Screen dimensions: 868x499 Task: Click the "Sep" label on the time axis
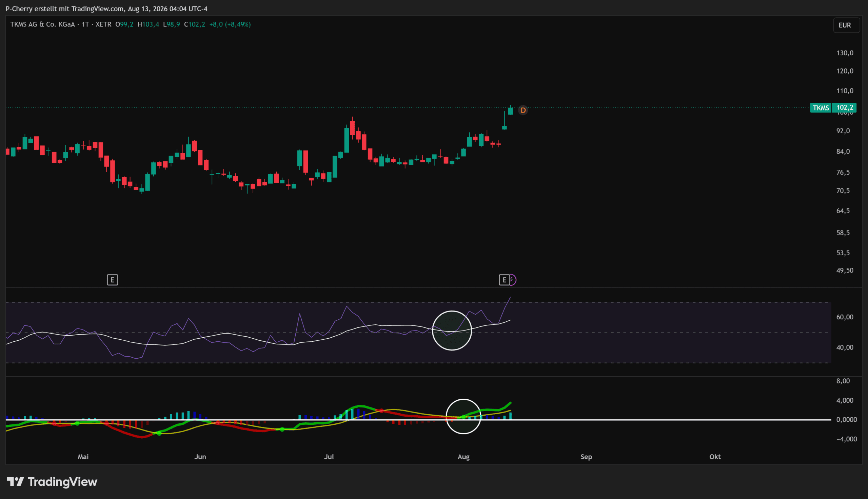pyautogui.click(x=586, y=457)
